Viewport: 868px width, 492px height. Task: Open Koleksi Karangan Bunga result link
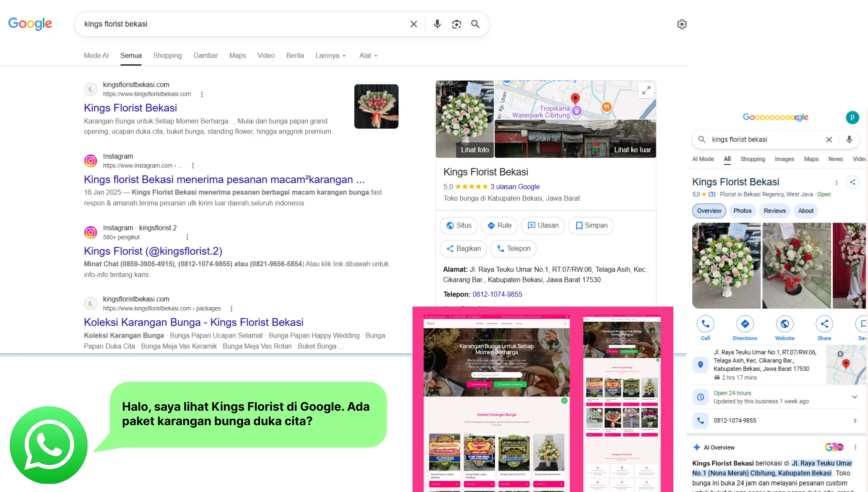pos(194,322)
